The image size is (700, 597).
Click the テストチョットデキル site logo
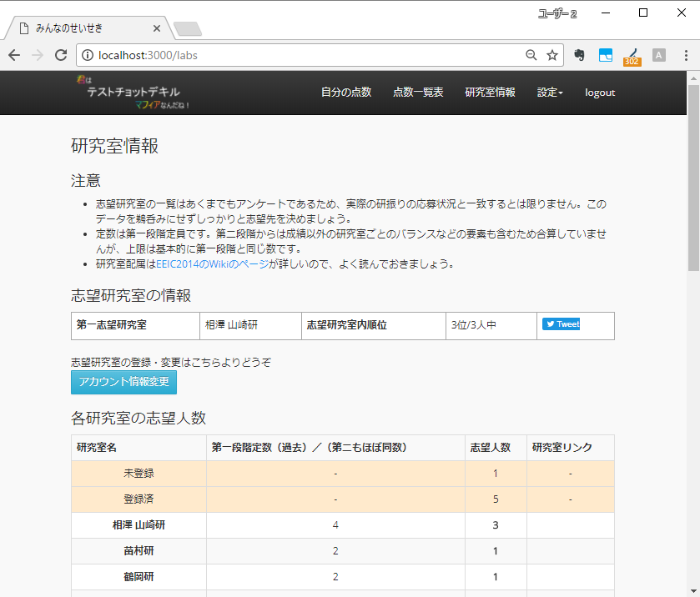133,93
